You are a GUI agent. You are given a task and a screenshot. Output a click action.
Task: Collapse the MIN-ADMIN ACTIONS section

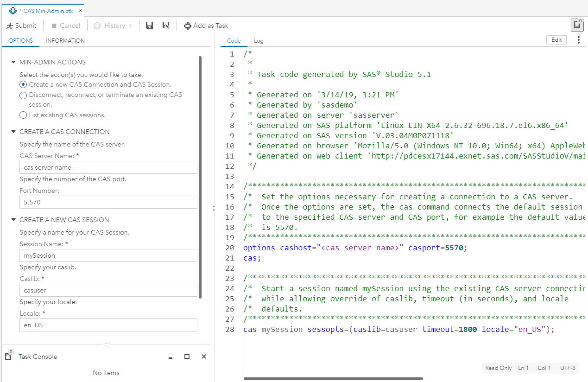13,62
